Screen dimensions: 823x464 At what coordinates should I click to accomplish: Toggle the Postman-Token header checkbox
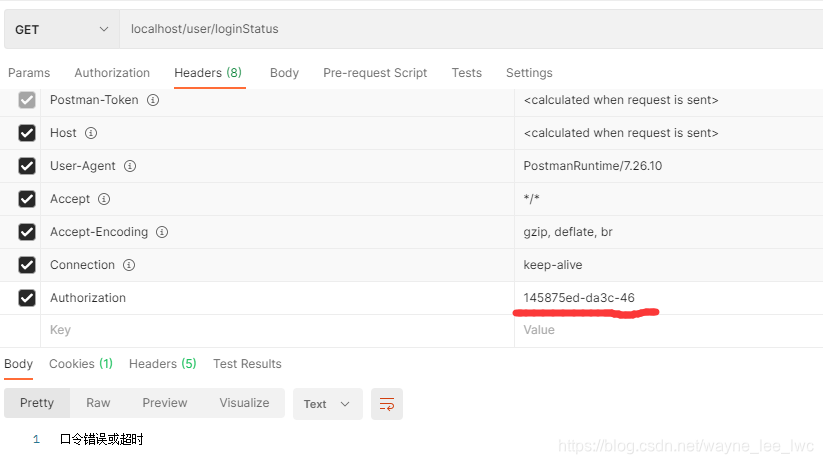click(x=27, y=100)
